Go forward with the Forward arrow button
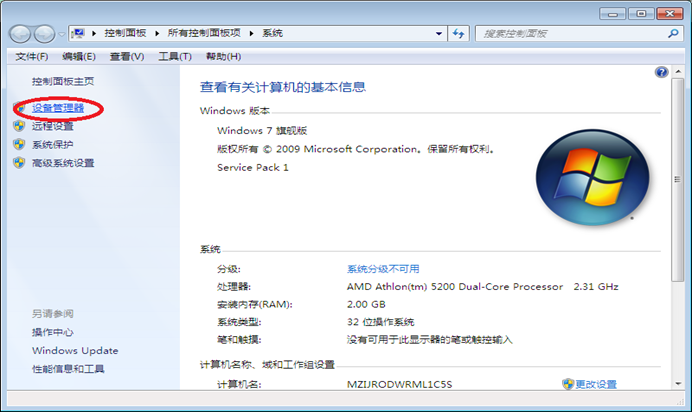The width and height of the screenshot is (692, 412). 44,34
